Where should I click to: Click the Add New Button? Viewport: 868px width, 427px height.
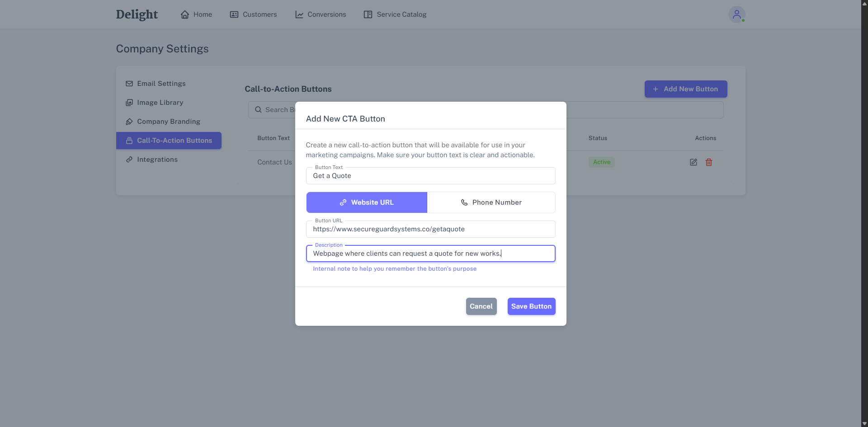685,89
